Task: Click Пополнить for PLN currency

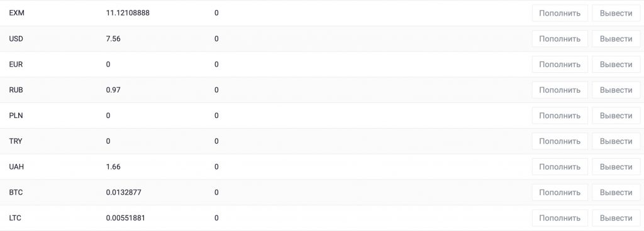Action: (x=560, y=115)
